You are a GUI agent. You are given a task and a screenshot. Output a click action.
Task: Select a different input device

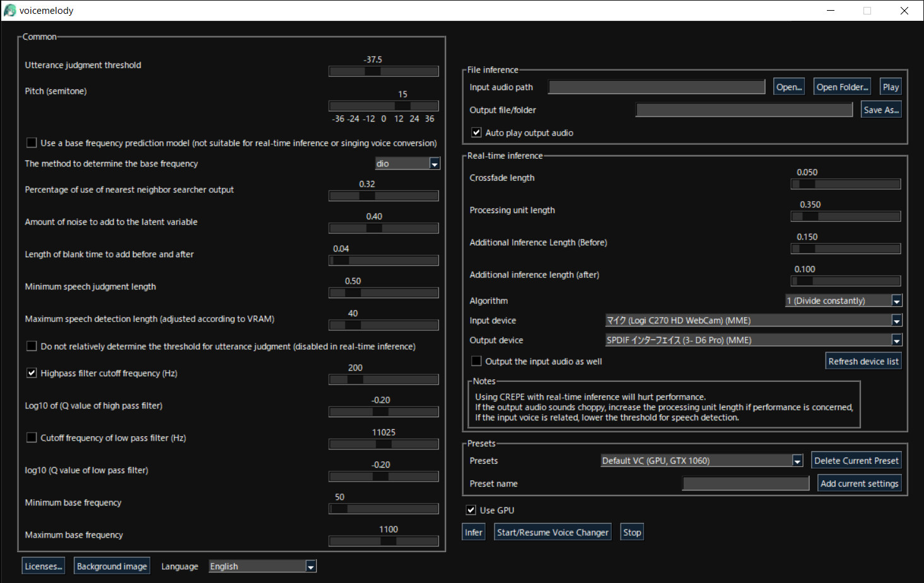(896, 320)
